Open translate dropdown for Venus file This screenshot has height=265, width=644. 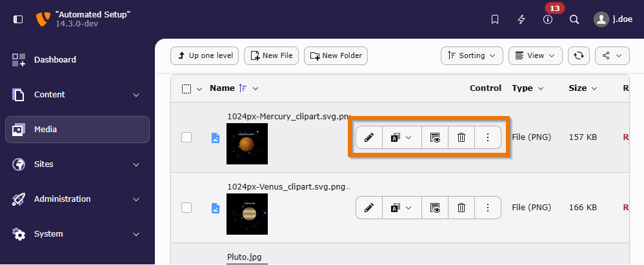[401, 208]
